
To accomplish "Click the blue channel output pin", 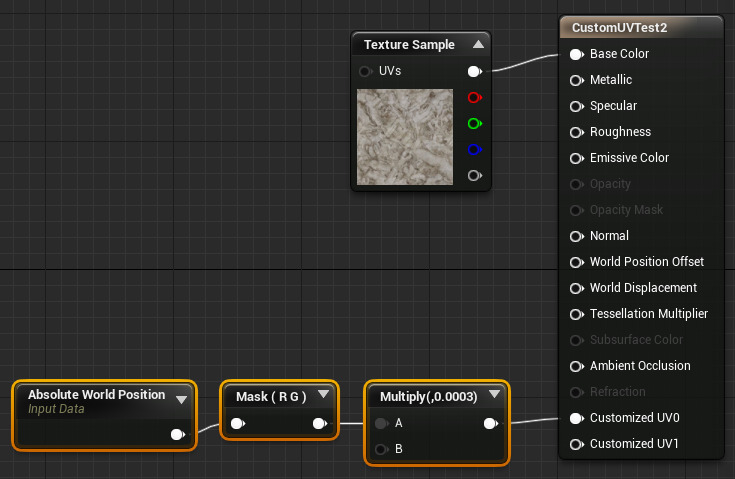I will pyautogui.click(x=474, y=150).
